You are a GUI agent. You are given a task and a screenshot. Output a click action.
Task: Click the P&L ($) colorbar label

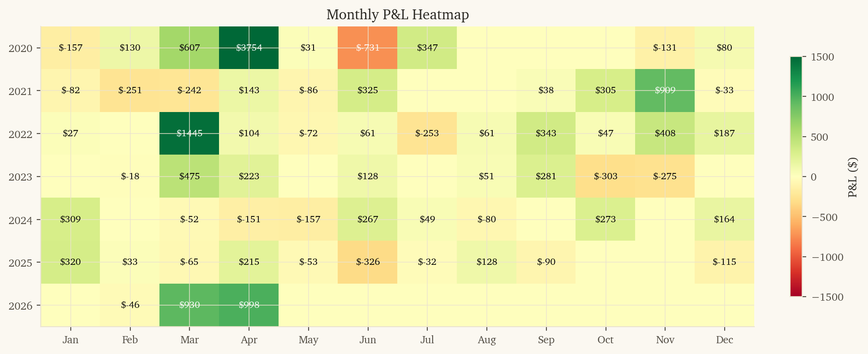pyautogui.click(x=852, y=177)
